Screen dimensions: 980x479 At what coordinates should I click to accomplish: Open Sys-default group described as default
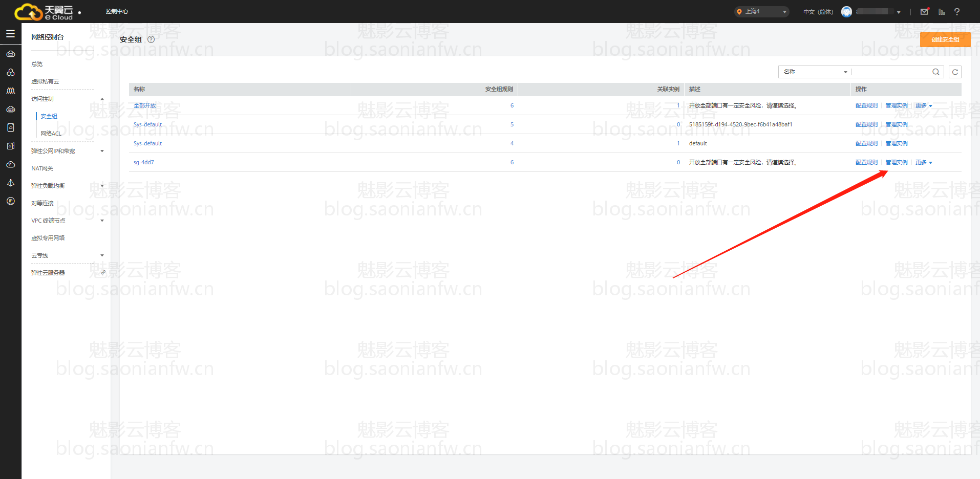[147, 143]
